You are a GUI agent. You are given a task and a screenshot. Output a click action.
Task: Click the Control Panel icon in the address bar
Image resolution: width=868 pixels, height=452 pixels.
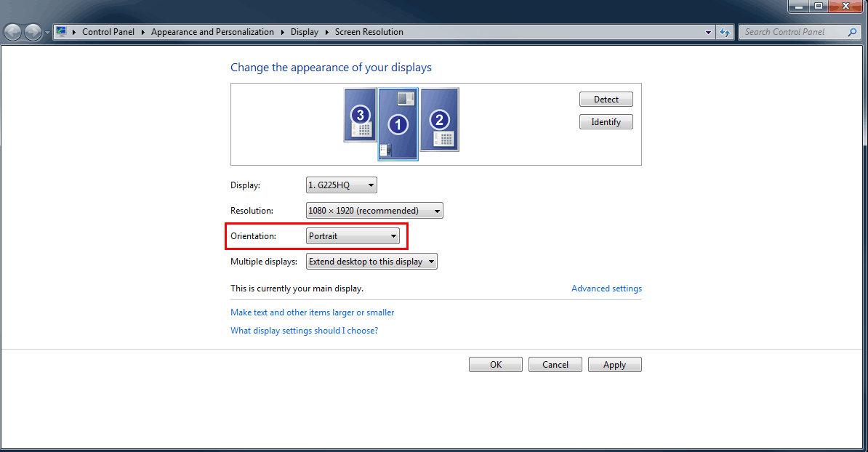(62, 32)
